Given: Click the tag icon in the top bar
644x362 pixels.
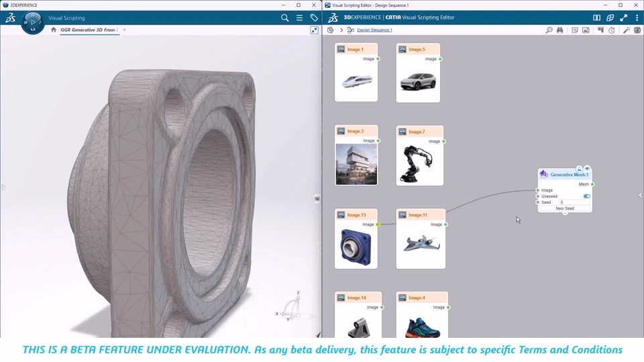Looking at the screenshot, I should click(314, 18).
